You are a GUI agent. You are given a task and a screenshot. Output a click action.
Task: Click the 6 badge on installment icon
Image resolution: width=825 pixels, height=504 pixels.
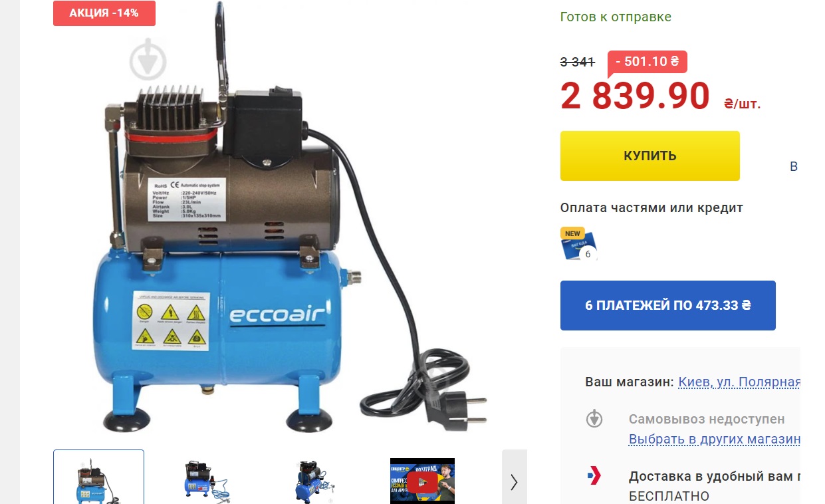588,254
